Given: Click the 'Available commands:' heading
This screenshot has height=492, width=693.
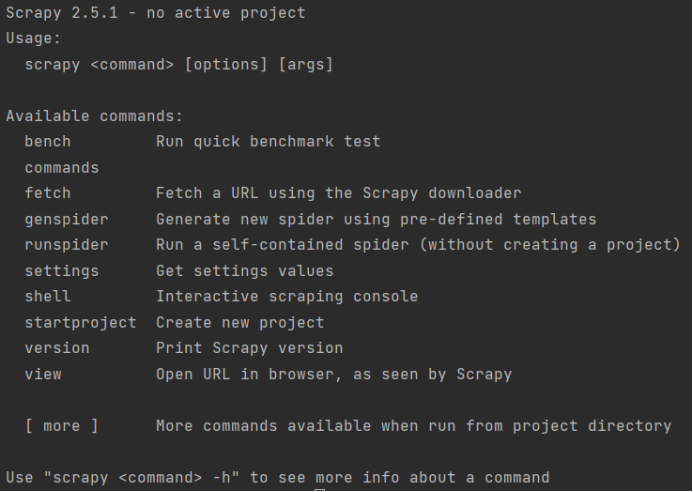Looking at the screenshot, I should (94, 116).
